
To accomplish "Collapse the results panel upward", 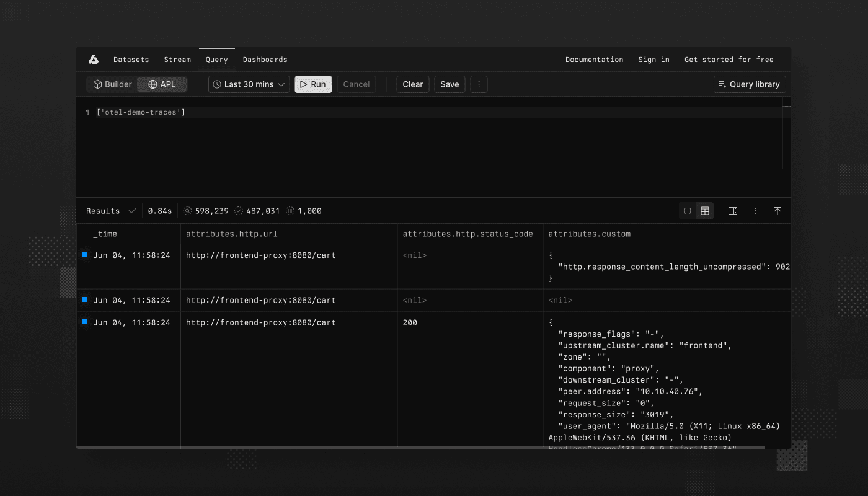I will click(x=777, y=211).
